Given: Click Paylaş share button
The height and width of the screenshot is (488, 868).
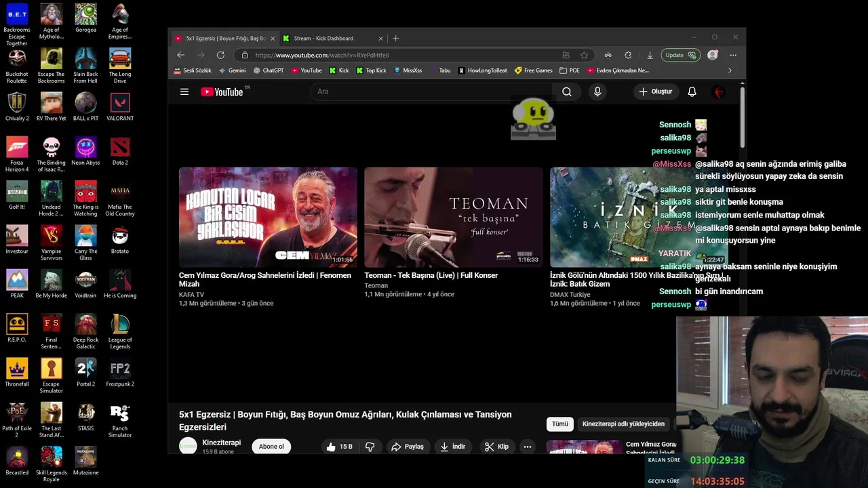Looking at the screenshot, I should 408,447.
